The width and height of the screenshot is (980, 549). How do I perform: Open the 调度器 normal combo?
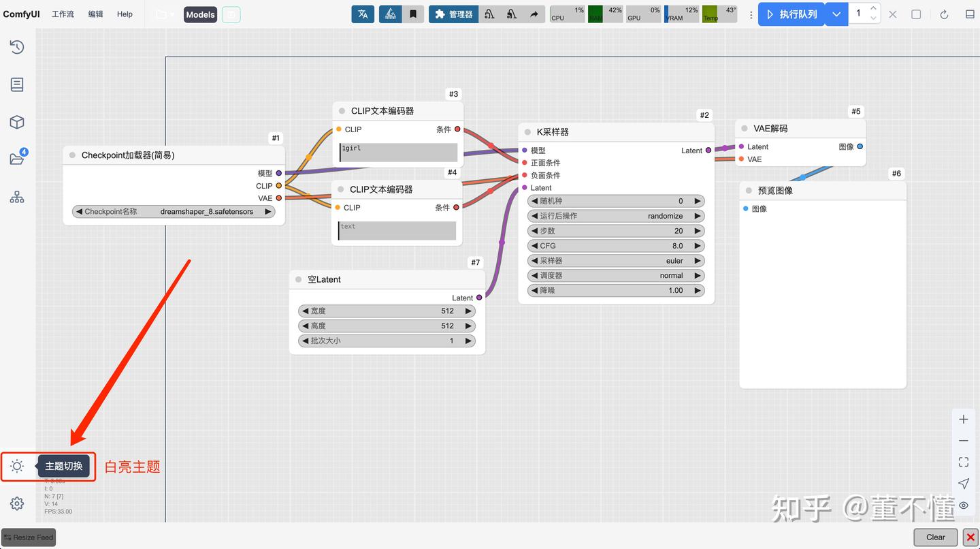[x=616, y=276]
